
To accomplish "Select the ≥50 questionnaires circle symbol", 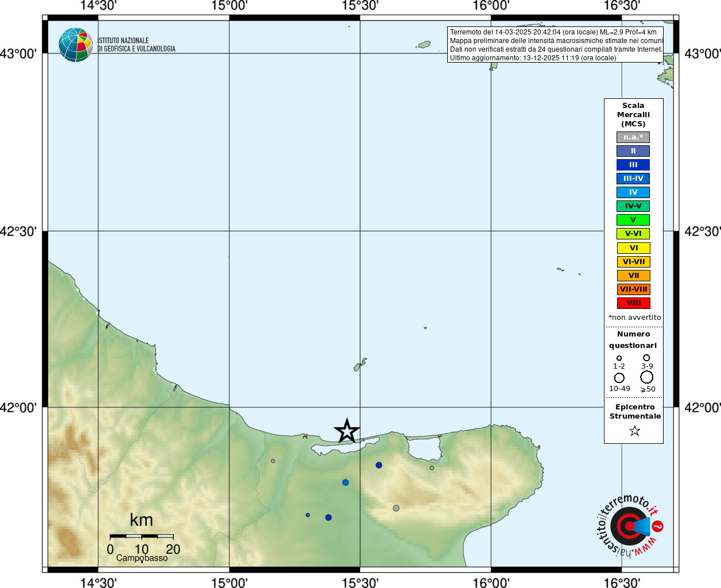I will [647, 377].
